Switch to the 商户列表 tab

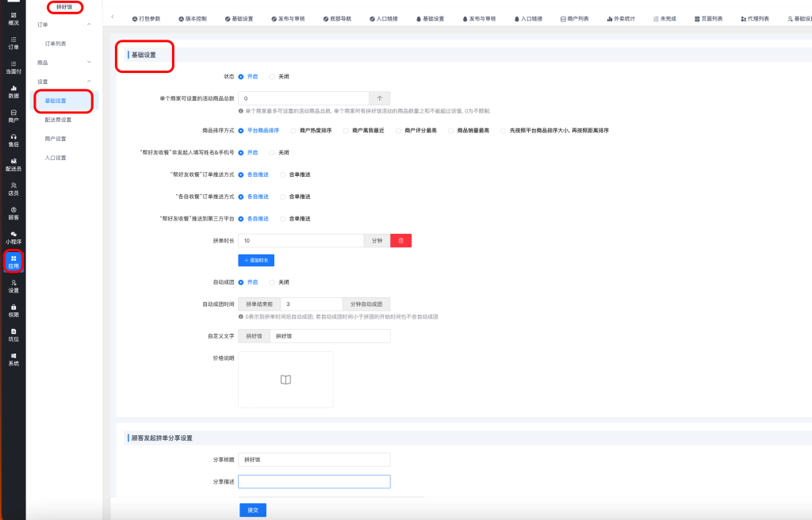click(574, 17)
